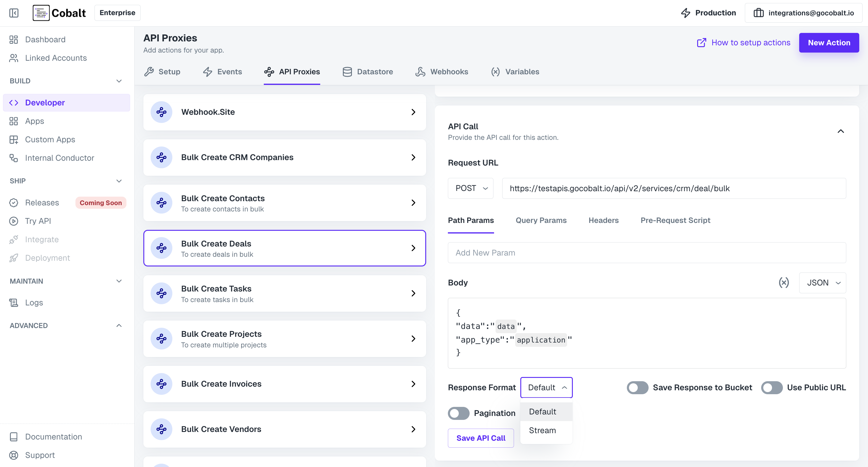Viewport: 868px width, 467px height.
Task: Open the Dashboard from the sidebar
Action: tap(45, 40)
